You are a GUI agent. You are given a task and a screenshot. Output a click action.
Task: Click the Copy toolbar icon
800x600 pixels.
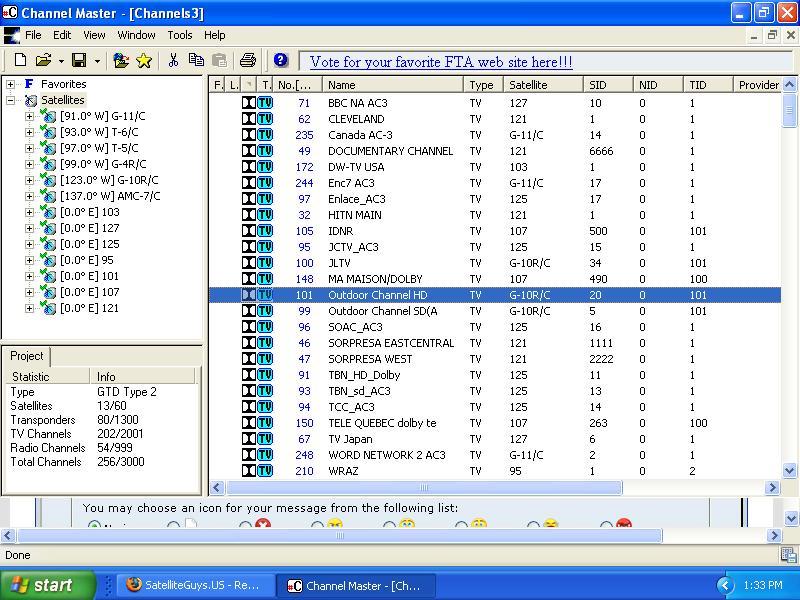pos(196,60)
